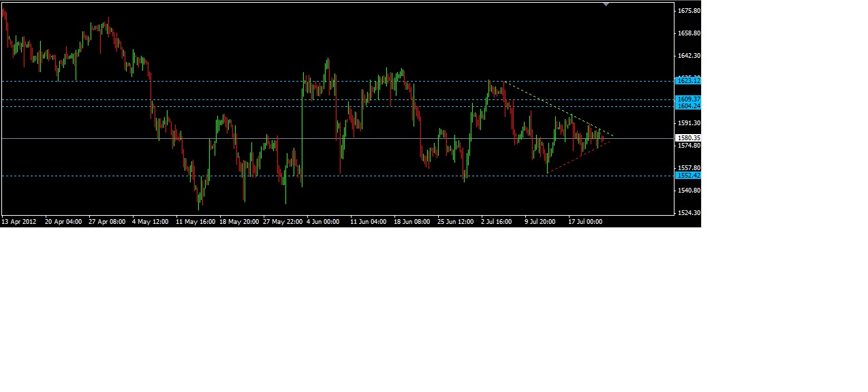Click the 1591.30 price axis value
The image size is (868, 392).
[x=689, y=123]
